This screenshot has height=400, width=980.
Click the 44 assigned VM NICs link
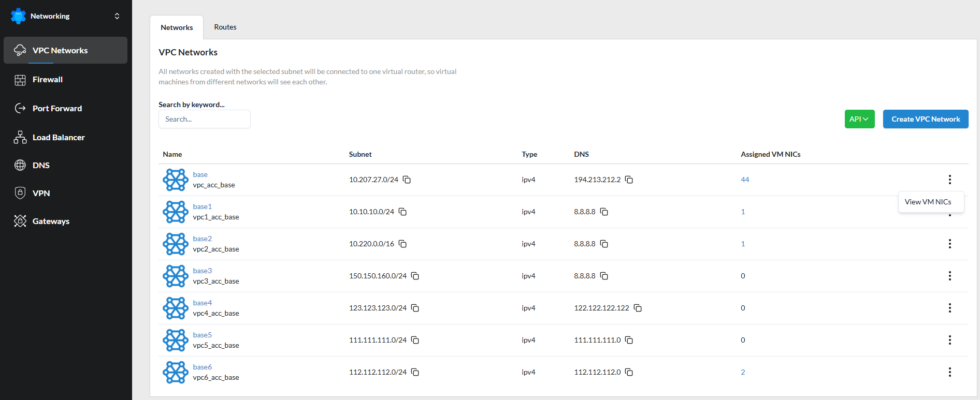(745, 180)
